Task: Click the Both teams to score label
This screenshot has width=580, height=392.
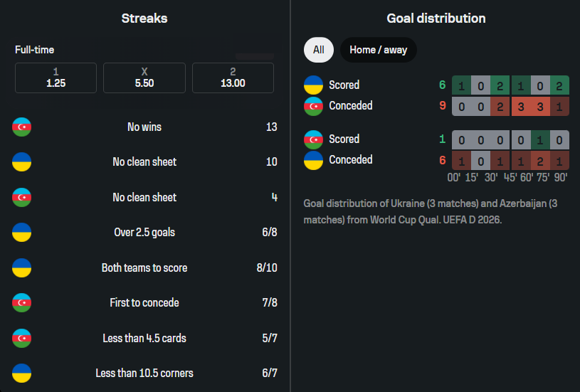Action: click(x=144, y=268)
